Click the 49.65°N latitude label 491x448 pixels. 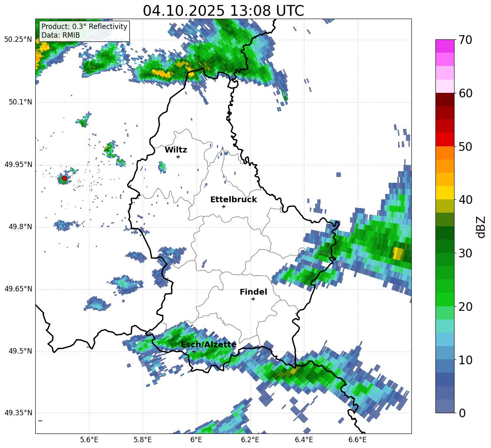click(x=18, y=289)
